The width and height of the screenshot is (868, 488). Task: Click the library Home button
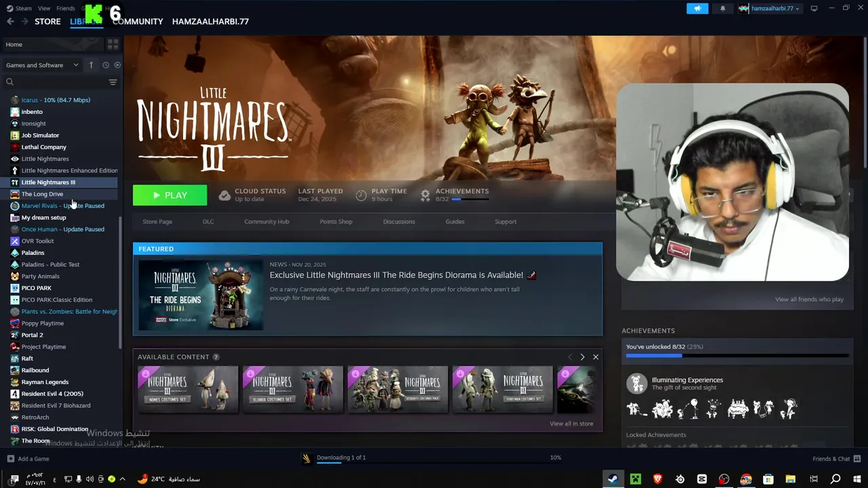(x=53, y=44)
